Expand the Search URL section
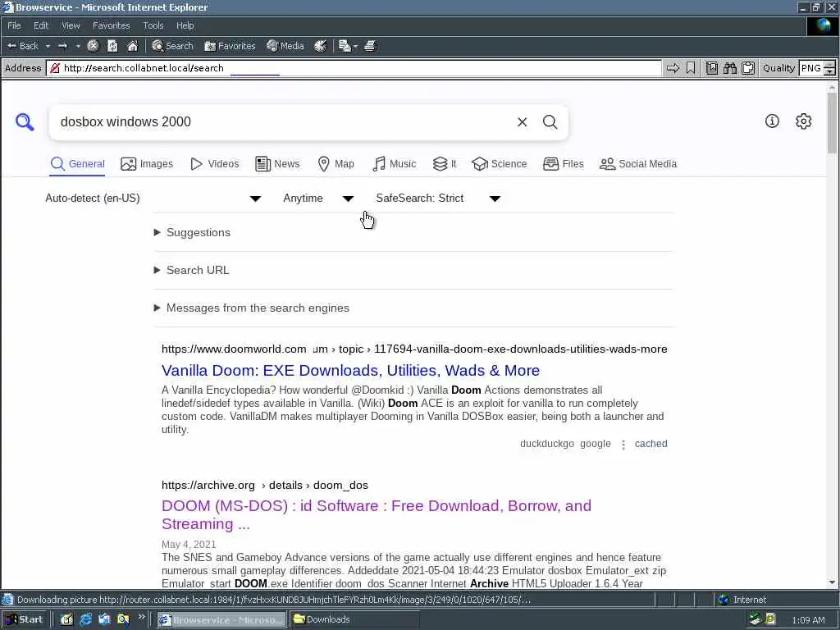Image resolution: width=840 pixels, height=630 pixels. [192, 270]
